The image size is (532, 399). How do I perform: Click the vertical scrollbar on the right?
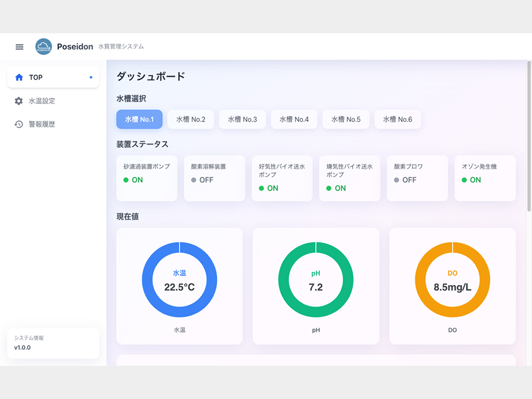pyautogui.click(x=528, y=137)
